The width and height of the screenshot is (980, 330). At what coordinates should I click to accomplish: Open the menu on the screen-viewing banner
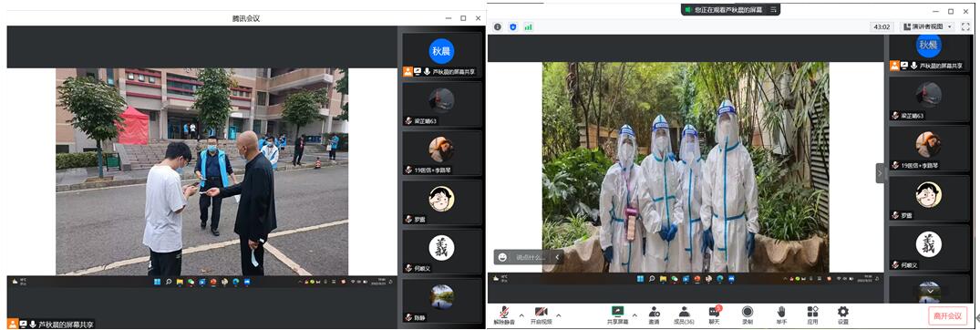[x=773, y=9]
